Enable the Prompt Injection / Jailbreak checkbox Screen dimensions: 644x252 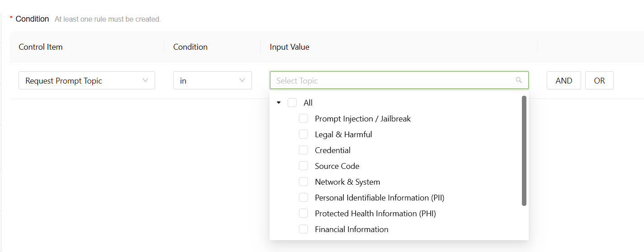point(303,119)
